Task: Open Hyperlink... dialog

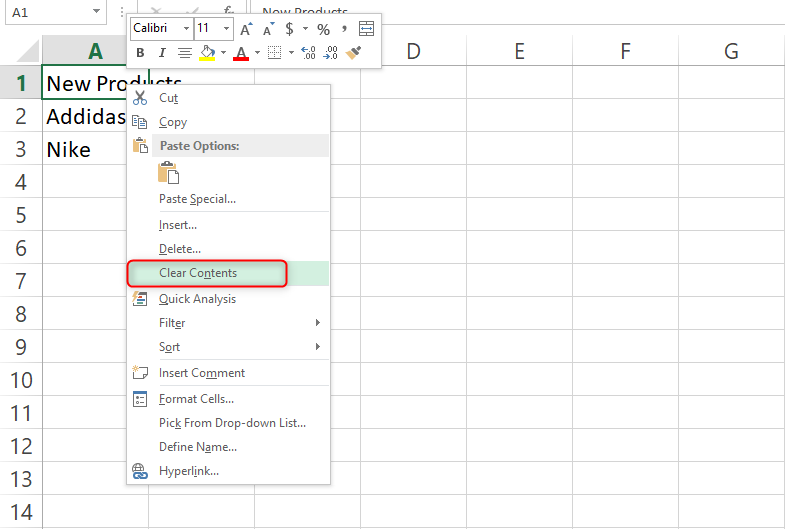Action: pos(229,471)
